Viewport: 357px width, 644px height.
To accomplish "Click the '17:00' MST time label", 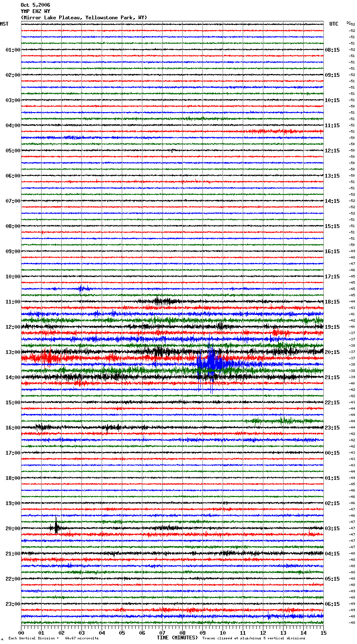I will (13, 453).
